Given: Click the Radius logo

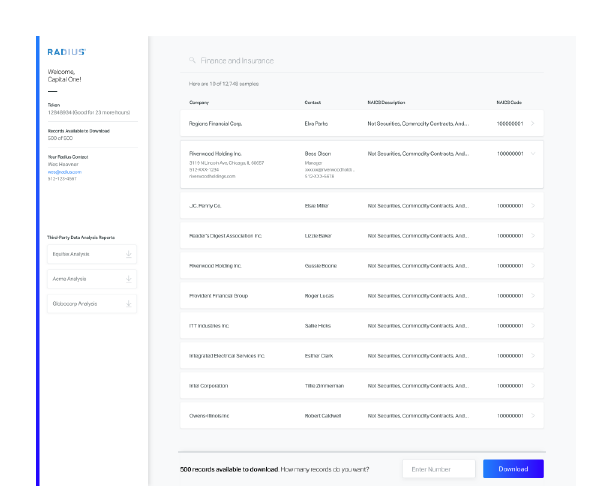Looking at the screenshot, I should [x=67, y=52].
